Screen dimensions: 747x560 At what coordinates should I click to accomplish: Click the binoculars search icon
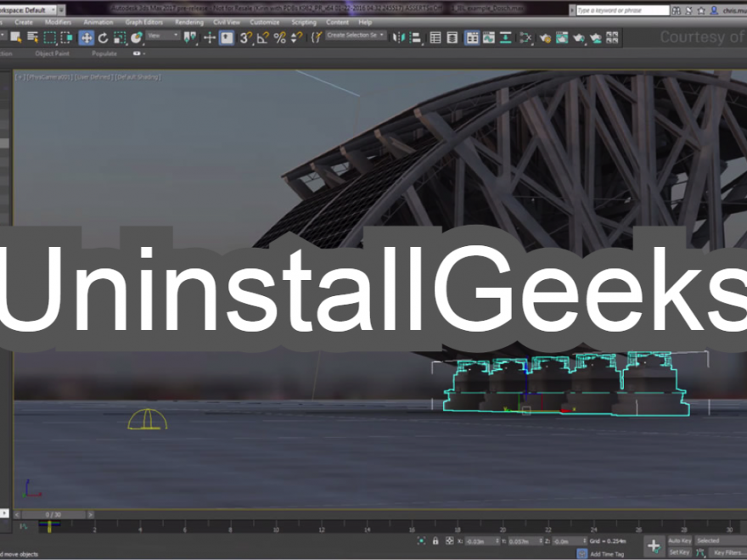pyautogui.click(x=676, y=10)
